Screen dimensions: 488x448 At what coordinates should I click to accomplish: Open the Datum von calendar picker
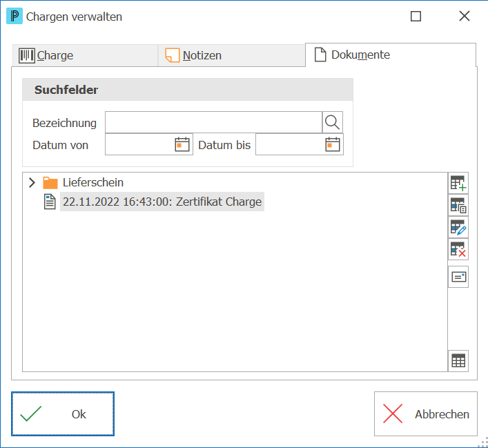click(x=182, y=144)
